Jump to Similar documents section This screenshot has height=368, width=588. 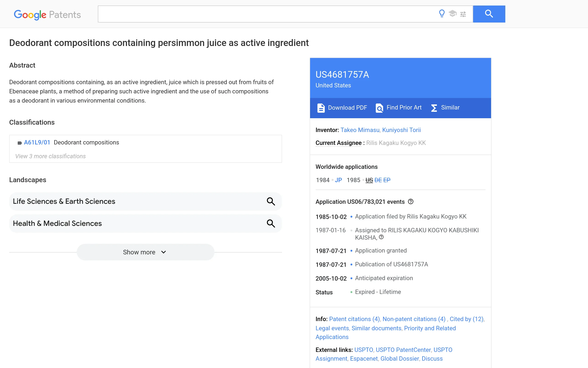[376, 328]
